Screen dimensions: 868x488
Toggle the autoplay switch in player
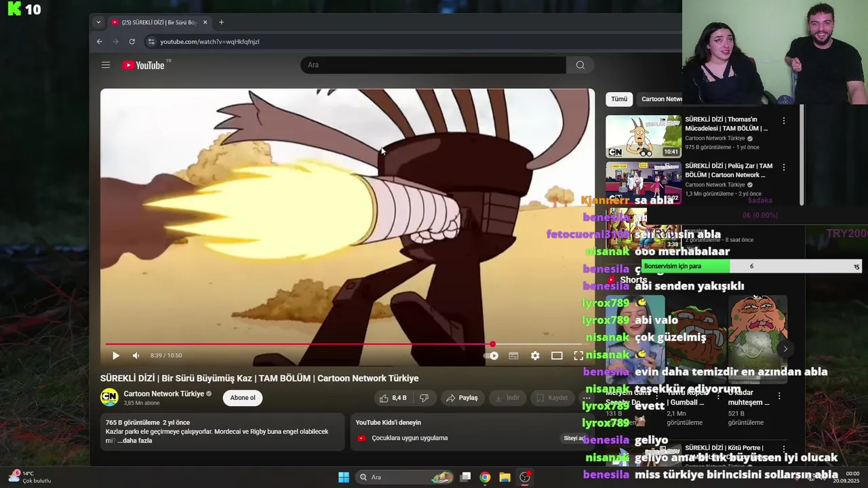(x=492, y=355)
